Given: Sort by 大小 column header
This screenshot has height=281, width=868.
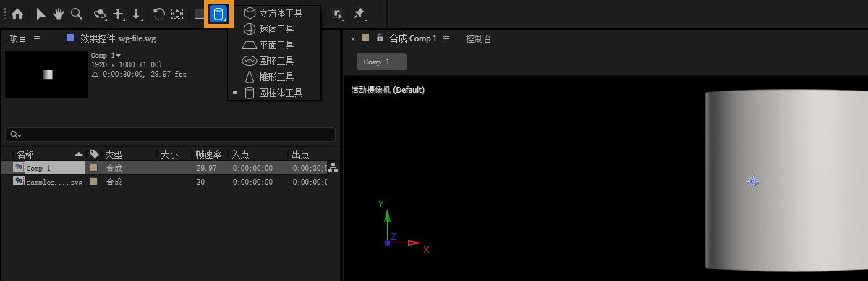Looking at the screenshot, I should tap(169, 154).
